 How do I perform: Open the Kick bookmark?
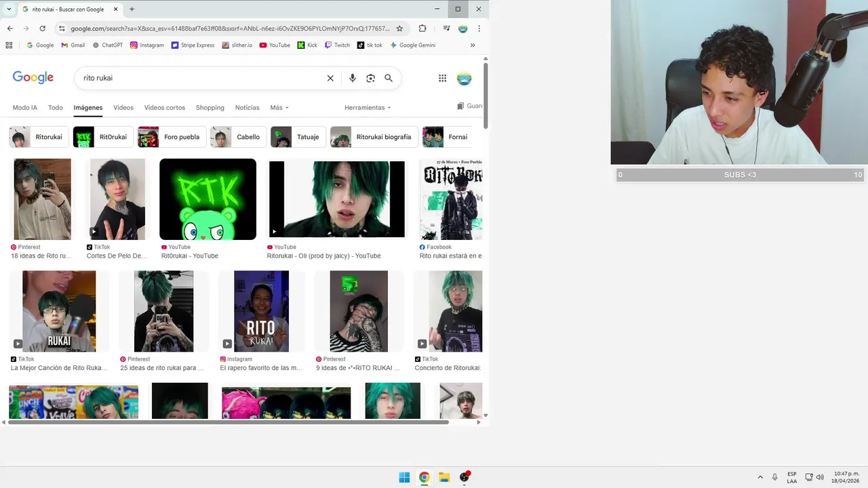coord(307,45)
